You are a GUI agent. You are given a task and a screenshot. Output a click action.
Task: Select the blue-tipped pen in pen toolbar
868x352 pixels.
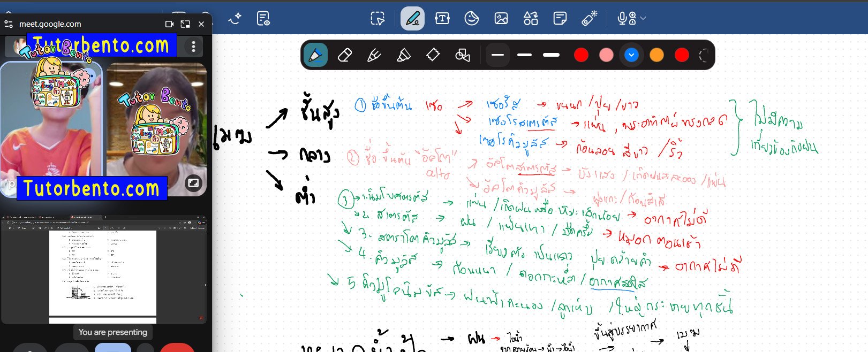(x=315, y=55)
